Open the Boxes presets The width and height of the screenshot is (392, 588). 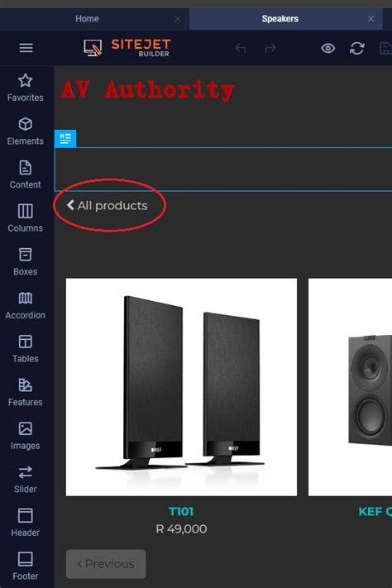click(25, 262)
